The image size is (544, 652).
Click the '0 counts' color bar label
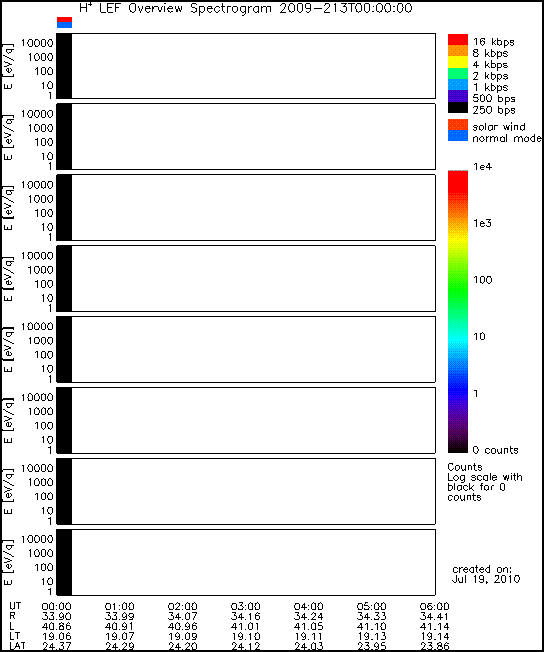click(x=495, y=450)
